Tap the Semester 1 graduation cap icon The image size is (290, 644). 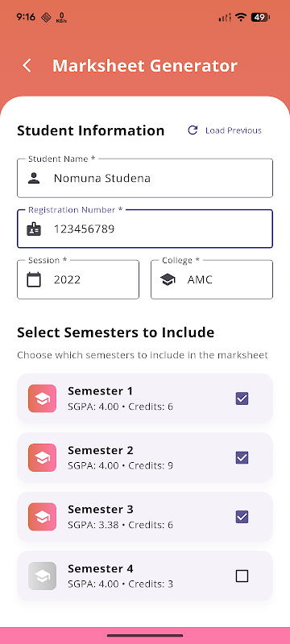43,398
